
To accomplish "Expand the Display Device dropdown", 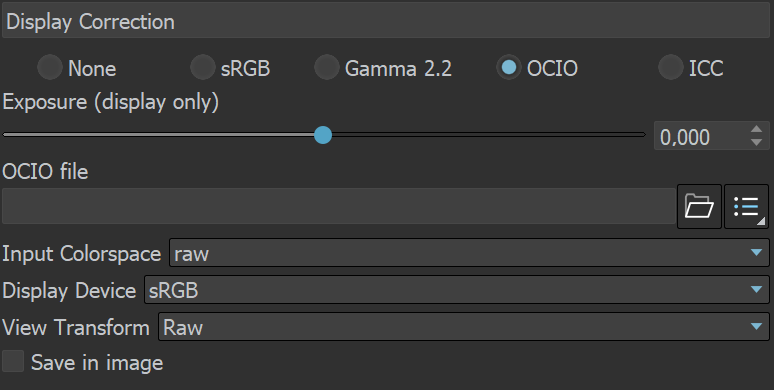I will click(457, 290).
